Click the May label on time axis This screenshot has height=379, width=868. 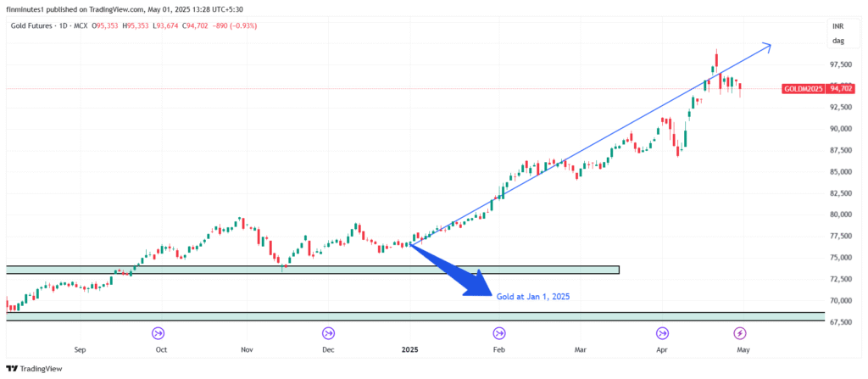tap(743, 350)
